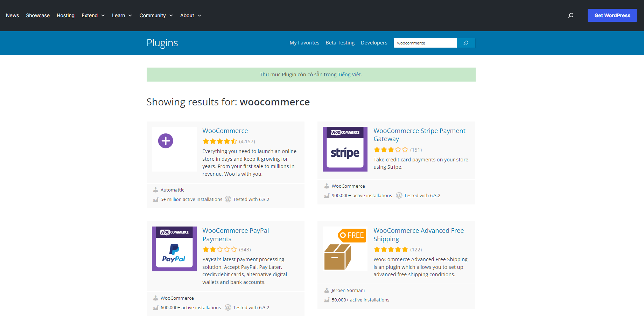Focus the plugin search field containing woocommerce
Screen dimensions: 644x320
point(425,43)
